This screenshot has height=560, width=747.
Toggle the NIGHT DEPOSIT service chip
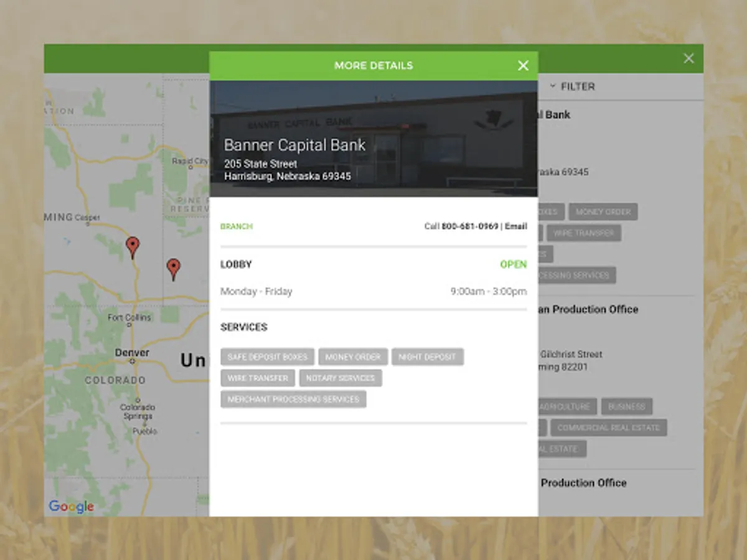click(428, 357)
